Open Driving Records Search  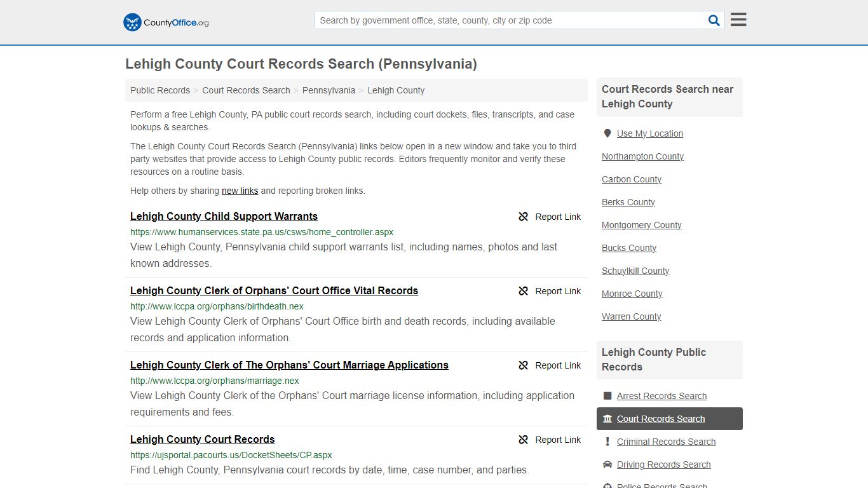663,464
